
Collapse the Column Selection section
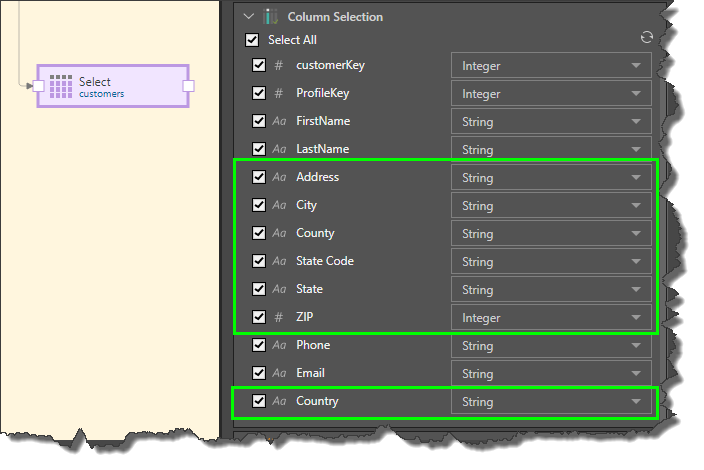point(248,16)
